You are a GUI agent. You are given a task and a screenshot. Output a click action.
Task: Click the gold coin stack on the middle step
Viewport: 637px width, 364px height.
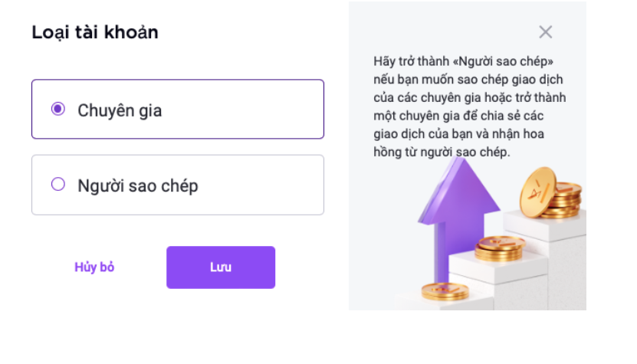pos(499,248)
